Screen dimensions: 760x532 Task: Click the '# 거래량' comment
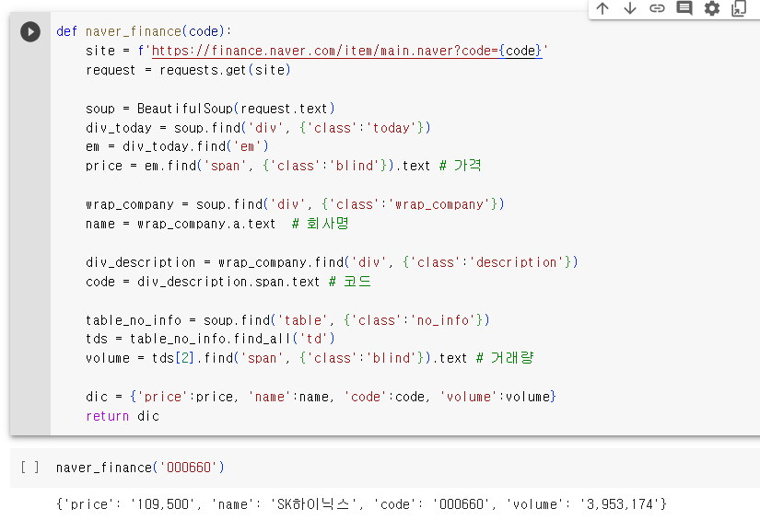click(505, 358)
